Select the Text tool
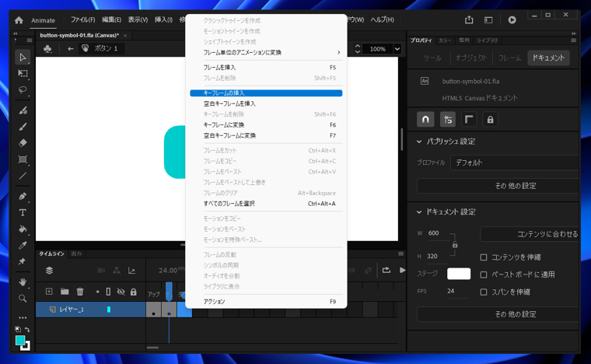This screenshot has height=364, width=591. pos(23,212)
